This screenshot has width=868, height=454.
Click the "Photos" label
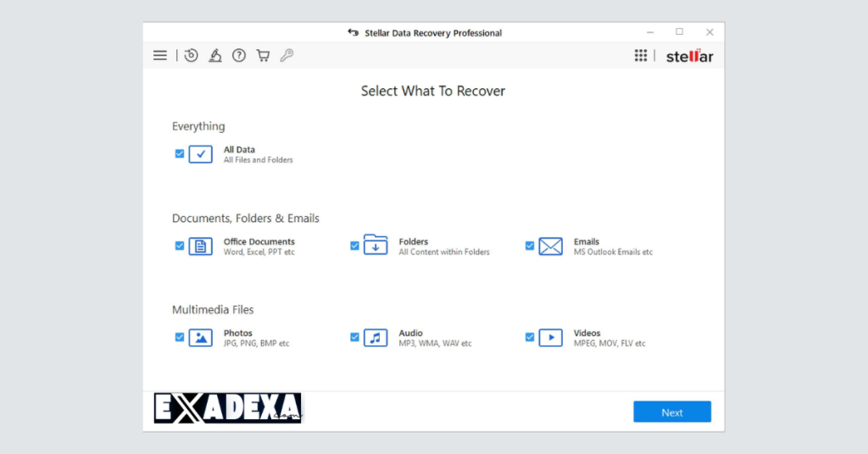point(238,333)
